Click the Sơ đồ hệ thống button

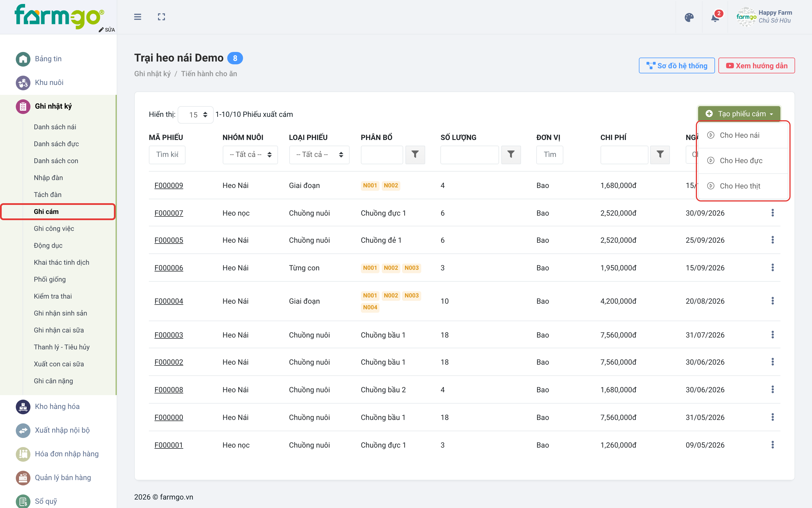point(676,66)
